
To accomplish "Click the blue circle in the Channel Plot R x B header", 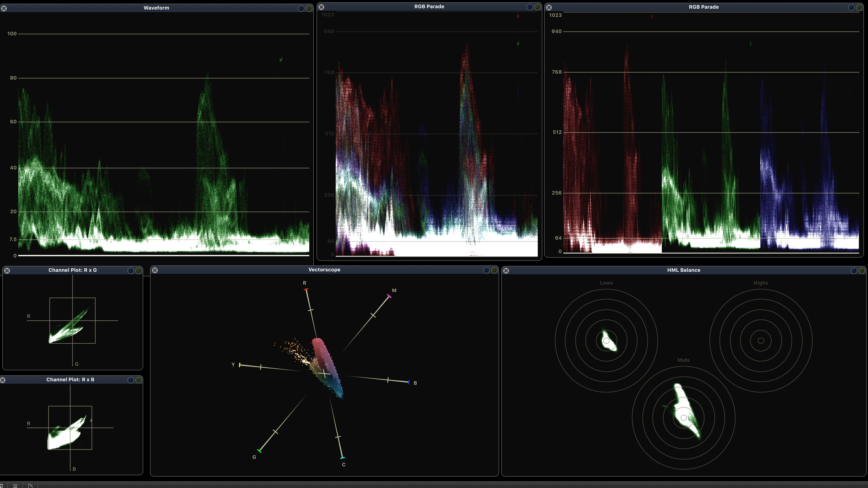I will pos(130,380).
